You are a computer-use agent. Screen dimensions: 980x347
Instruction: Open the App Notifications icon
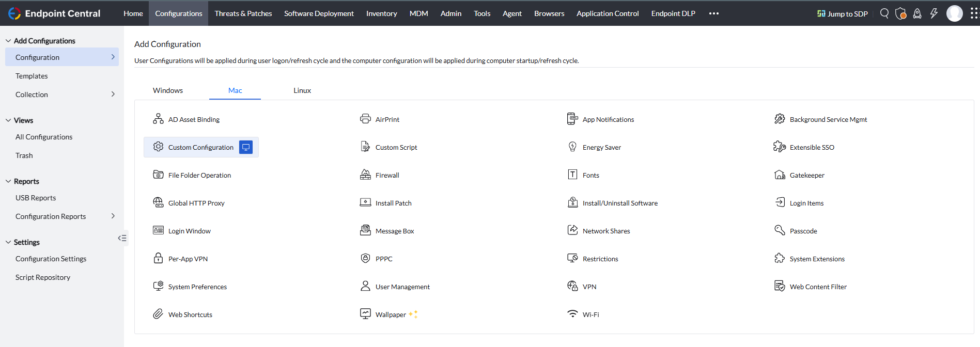coord(572,119)
